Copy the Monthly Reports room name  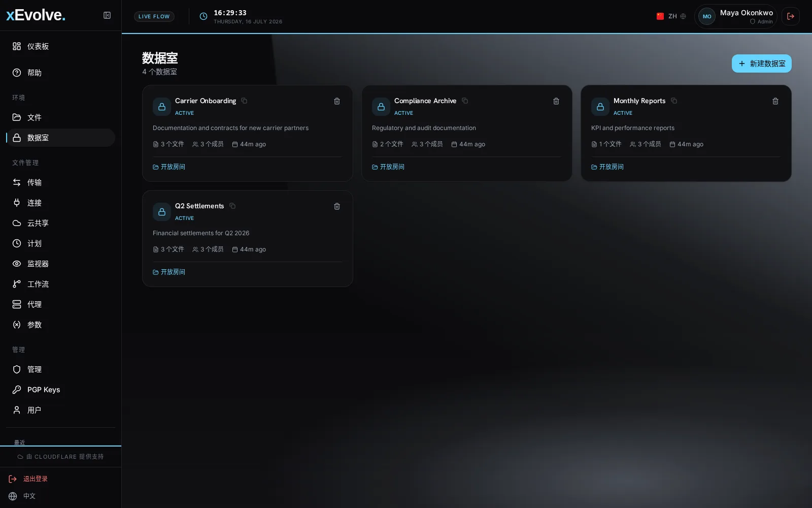pyautogui.click(x=674, y=101)
